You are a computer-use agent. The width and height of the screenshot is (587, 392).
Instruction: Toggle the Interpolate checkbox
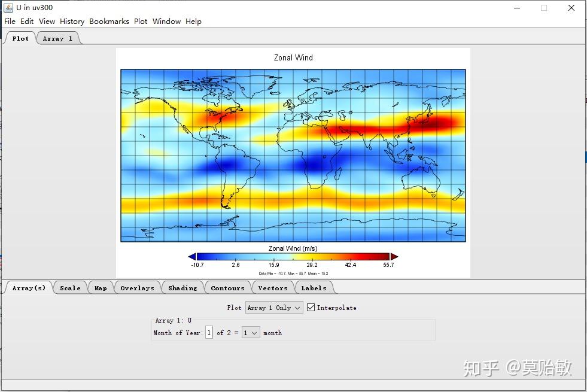coord(311,308)
